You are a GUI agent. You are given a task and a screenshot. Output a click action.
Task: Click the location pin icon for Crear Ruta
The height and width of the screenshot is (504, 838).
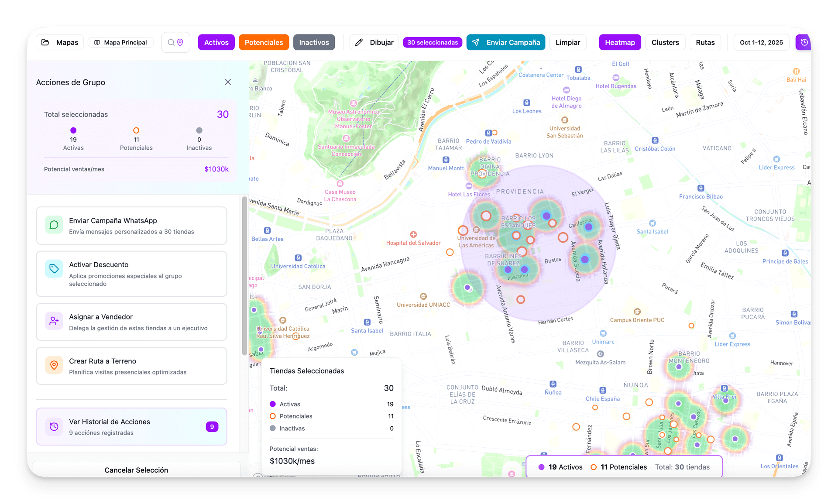pos(54,365)
